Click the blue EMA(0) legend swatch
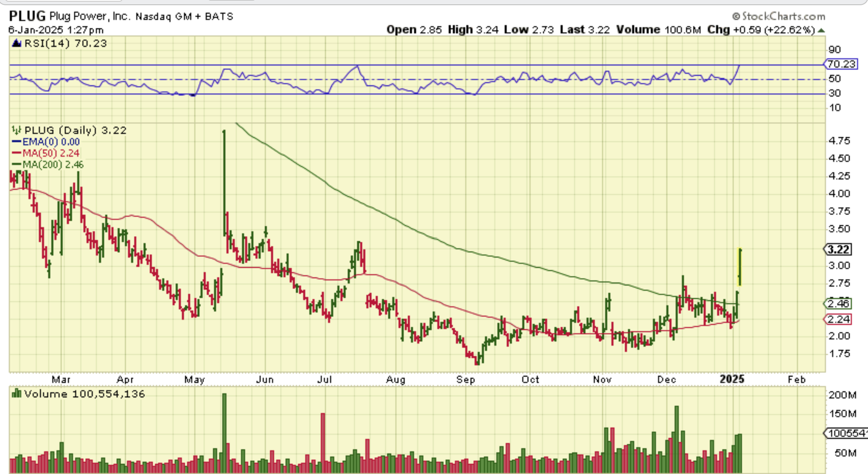This screenshot has height=474, width=868. (x=16, y=142)
